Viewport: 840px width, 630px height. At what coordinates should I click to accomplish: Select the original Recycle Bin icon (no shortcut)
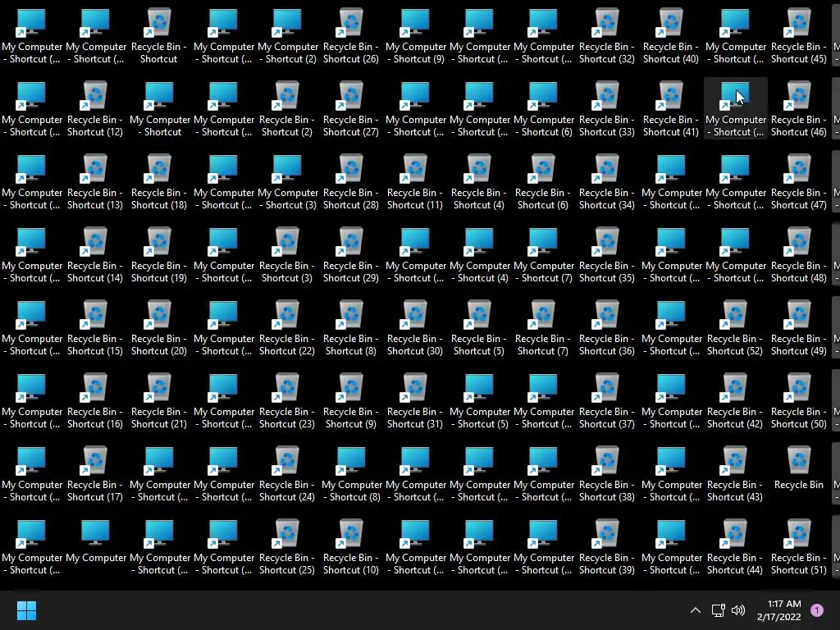click(x=799, y=468)
